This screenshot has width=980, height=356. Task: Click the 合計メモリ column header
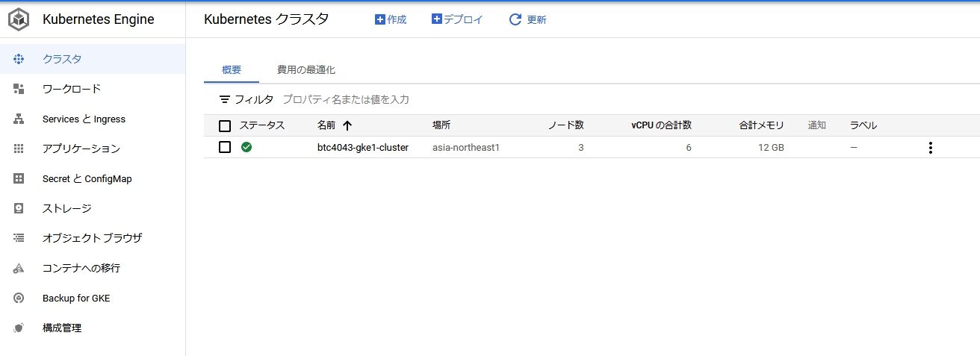[762, 125]
